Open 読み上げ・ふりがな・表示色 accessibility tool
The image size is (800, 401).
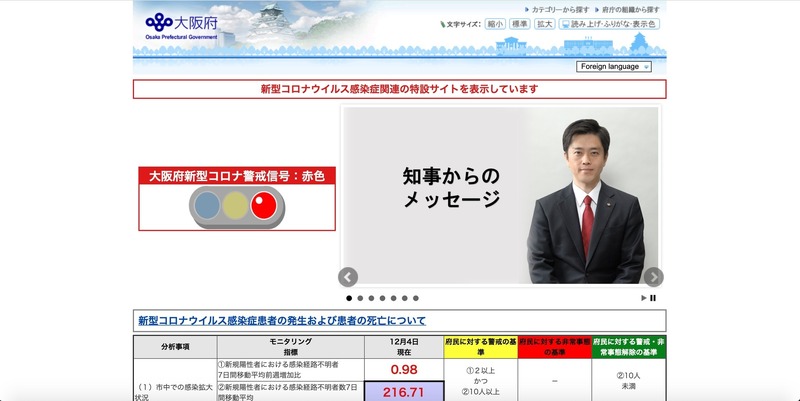click(x=610, y=24)
